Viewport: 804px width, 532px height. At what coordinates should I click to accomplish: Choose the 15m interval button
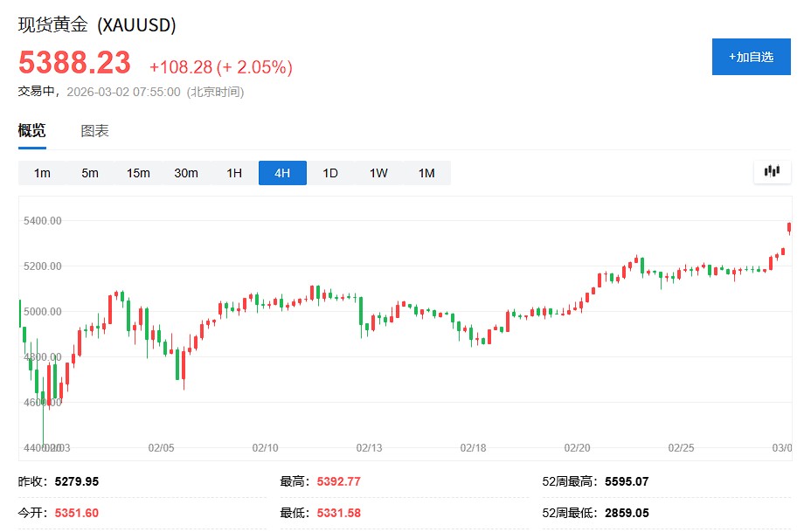(x=138, y=173)
